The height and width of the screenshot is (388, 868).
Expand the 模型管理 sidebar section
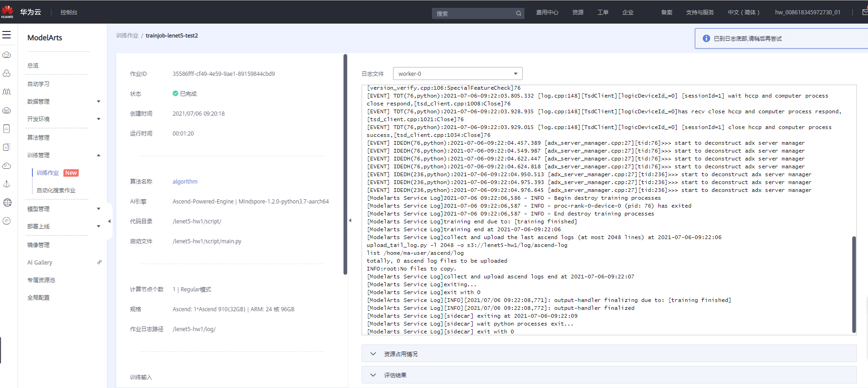[x=99, y=209]
